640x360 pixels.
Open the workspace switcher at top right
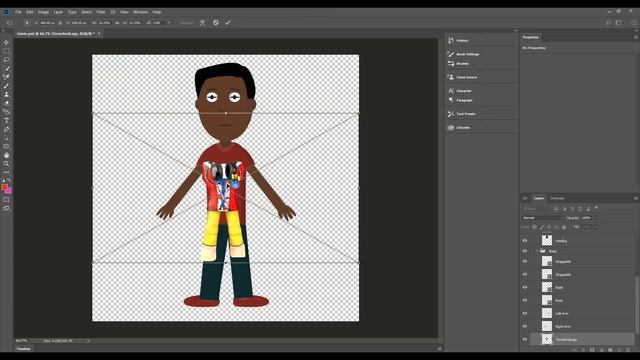tap(619, 23)
